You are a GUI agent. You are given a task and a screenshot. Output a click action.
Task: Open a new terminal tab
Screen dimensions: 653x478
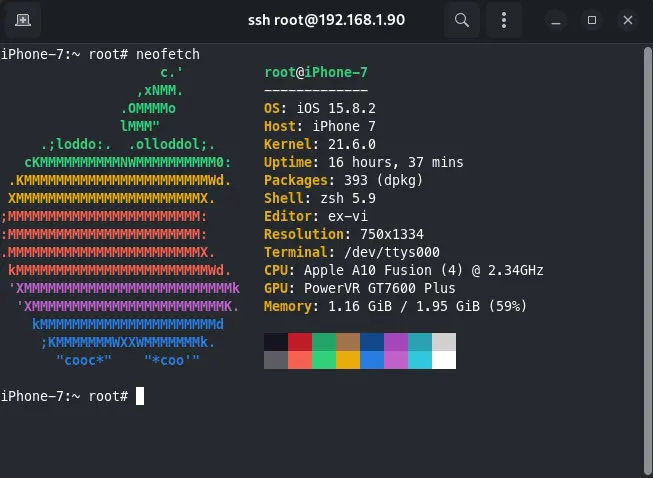point(23,20)
